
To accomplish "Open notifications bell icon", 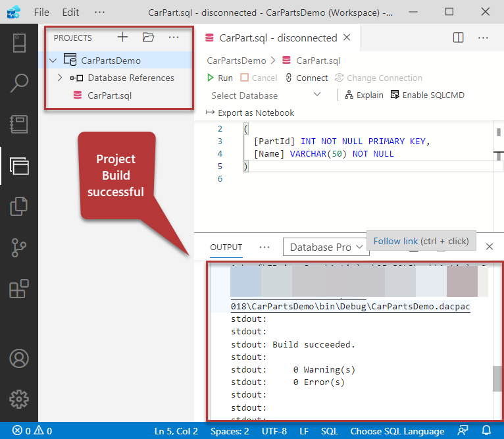I will [x=486, y=430].
